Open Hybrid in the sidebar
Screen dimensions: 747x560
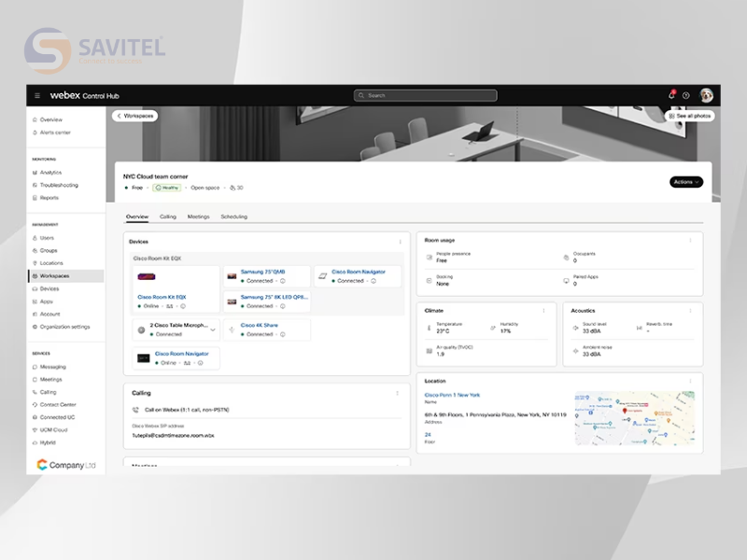click(48, 442)
